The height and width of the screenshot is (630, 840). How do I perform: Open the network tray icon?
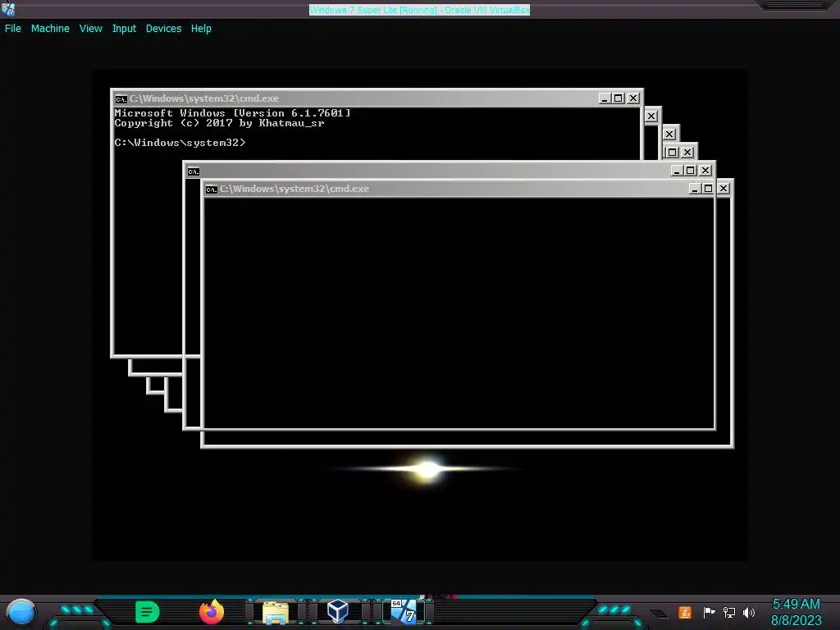click(x=729, y=612)
